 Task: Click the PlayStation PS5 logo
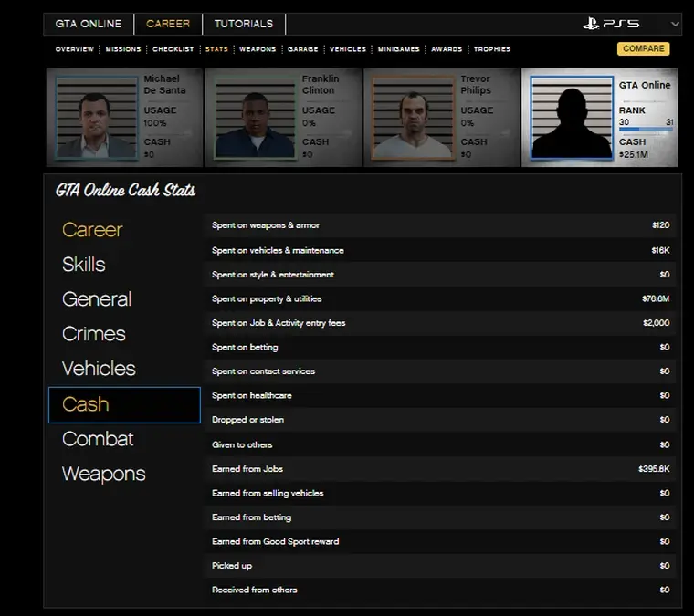(x=611, y=24)
